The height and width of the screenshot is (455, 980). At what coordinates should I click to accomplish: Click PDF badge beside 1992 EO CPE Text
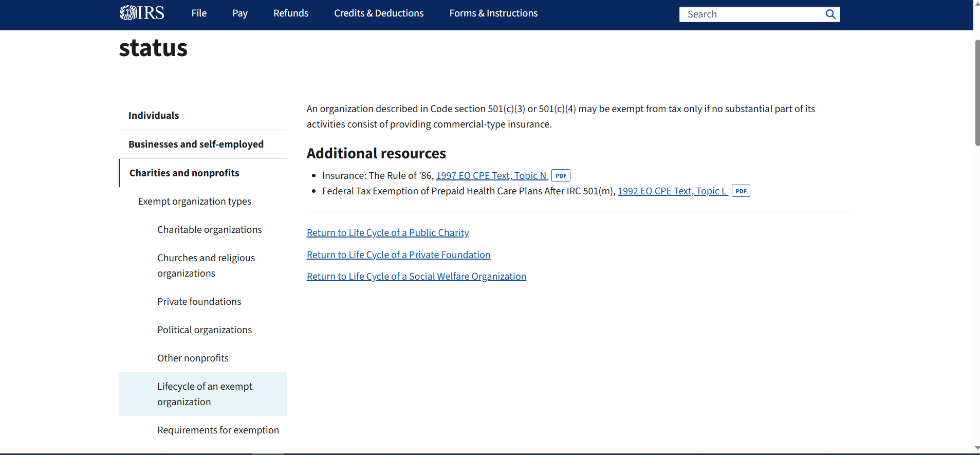point(741,191)
